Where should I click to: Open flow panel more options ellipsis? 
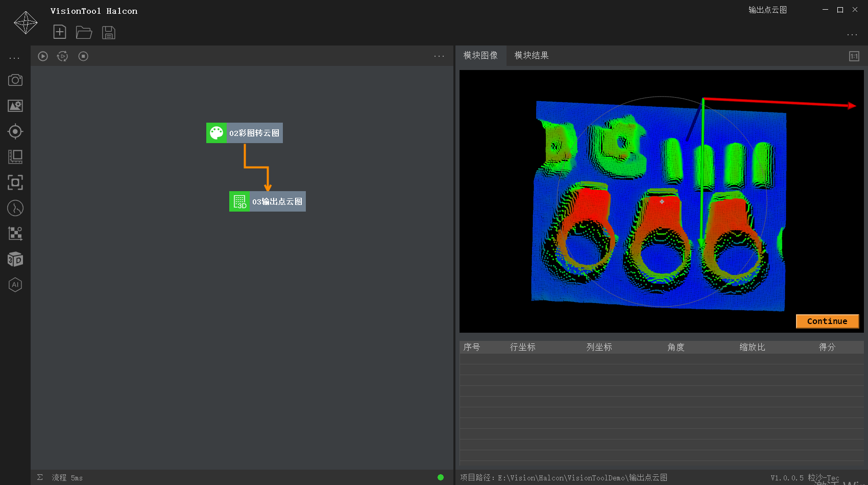(x=439, y=56)
